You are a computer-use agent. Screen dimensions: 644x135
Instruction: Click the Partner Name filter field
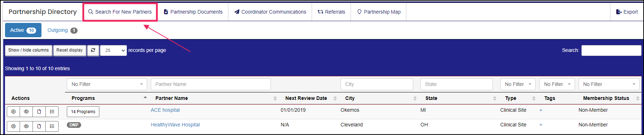point(211,84)
